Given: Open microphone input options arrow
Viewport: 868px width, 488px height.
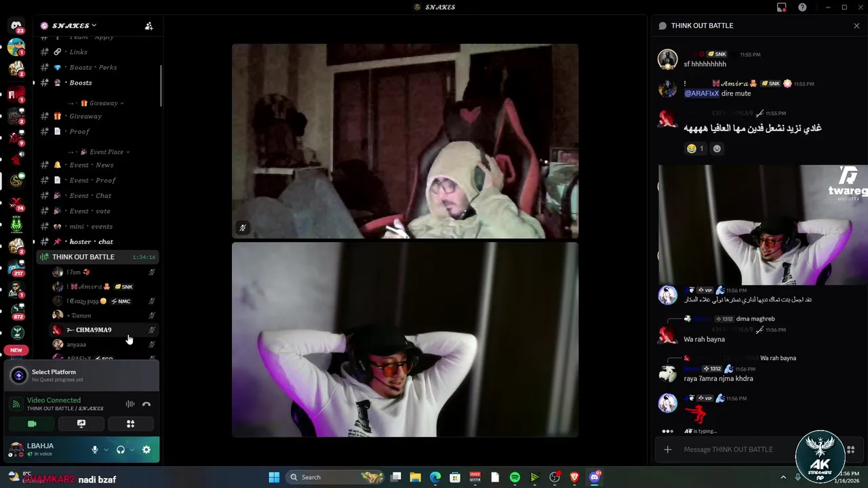Looking at the screenshot, I should pyautogui.click(x=106, y=449).
